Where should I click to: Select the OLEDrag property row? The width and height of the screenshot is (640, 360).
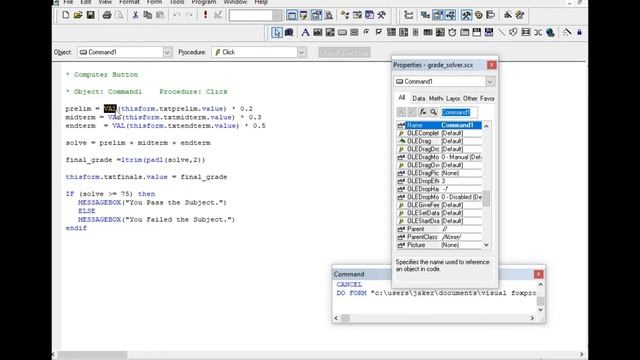click(x=439, y=141)
